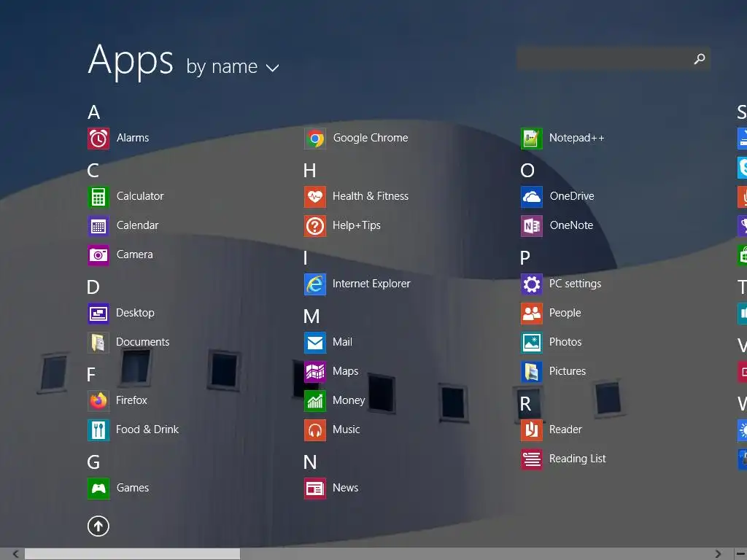Select the 'O' group header
The height and width of the screenshot is (560, 747).
tap(527, 171)
